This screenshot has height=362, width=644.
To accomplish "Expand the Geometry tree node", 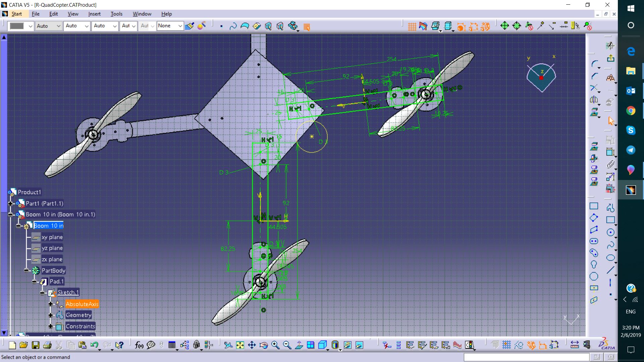I will tap(51, 315).
